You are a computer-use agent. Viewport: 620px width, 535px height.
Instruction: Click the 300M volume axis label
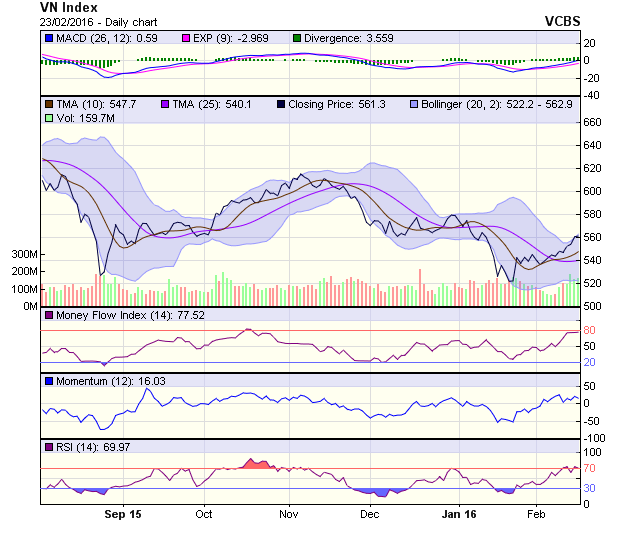pyautogui.click(x=24, y=254)
